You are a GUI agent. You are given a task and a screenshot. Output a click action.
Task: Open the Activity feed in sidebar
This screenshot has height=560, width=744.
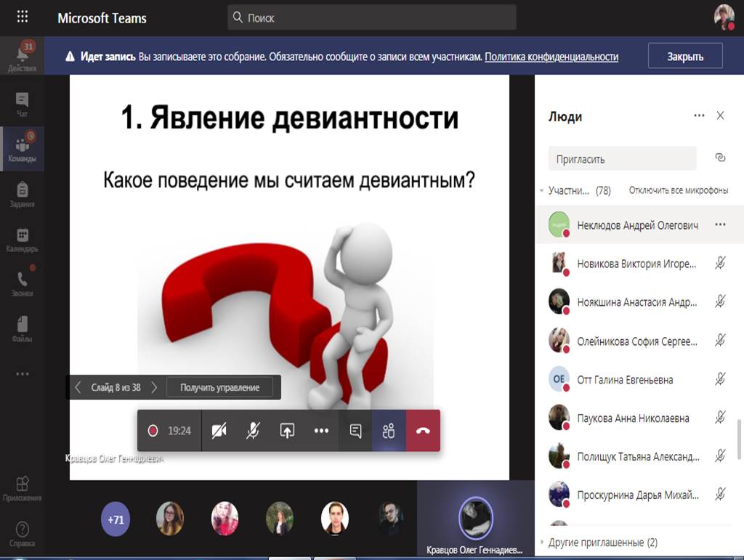click(x=22, y=57)
